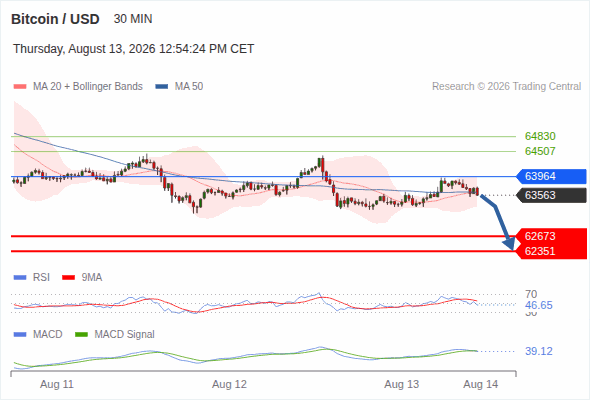Image resolution: width=590 pixels, height=400 pixels.
Task: Click the RSI value 46.65 readout
Action: 538,305
